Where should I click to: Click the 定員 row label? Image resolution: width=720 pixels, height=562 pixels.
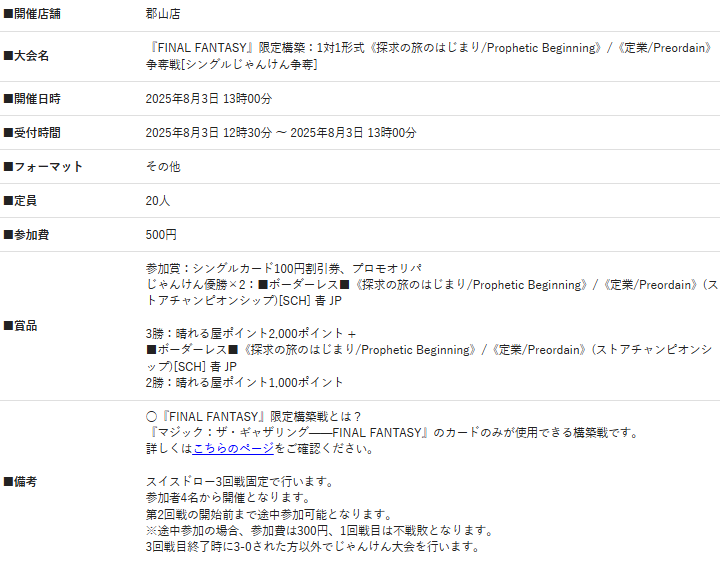(x=21, y=201)
